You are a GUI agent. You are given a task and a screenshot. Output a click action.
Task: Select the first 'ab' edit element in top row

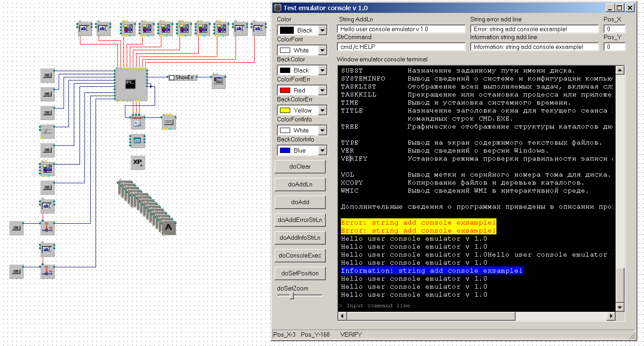click(84, 29)
